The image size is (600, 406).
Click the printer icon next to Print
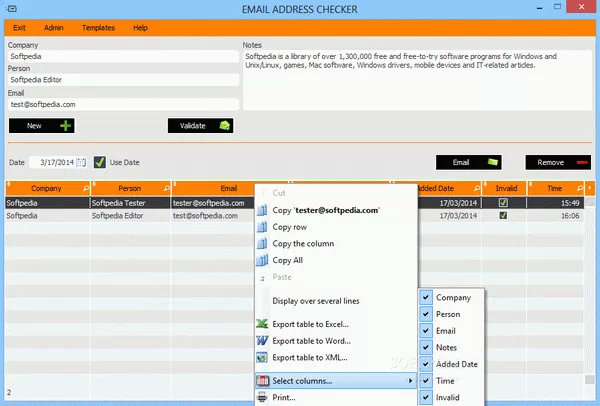(262, 397)
